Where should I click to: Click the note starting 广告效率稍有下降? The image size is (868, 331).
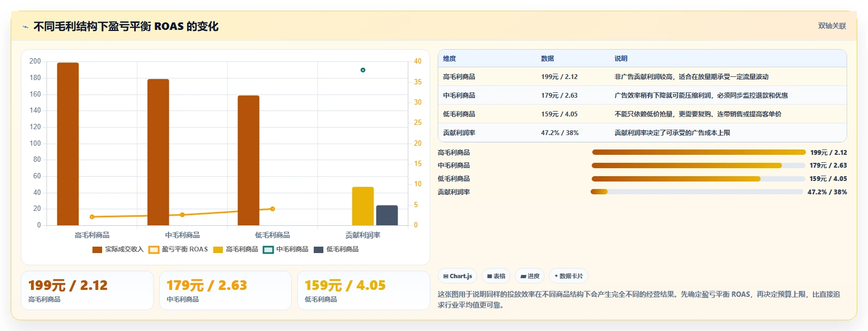701,96
